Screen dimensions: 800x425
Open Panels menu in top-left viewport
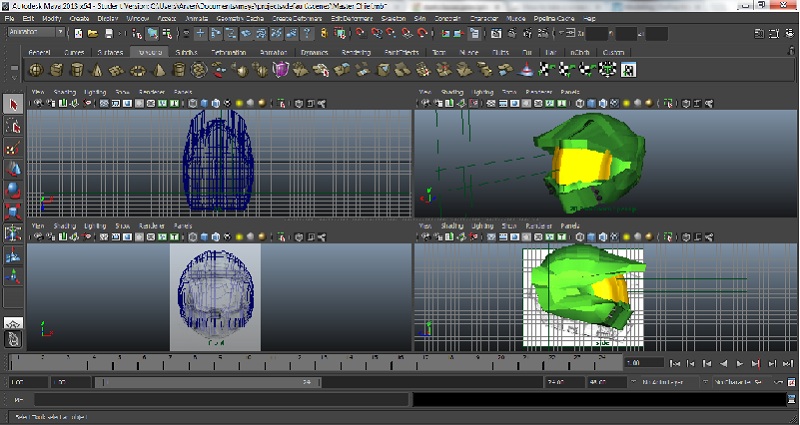(183, 92)
